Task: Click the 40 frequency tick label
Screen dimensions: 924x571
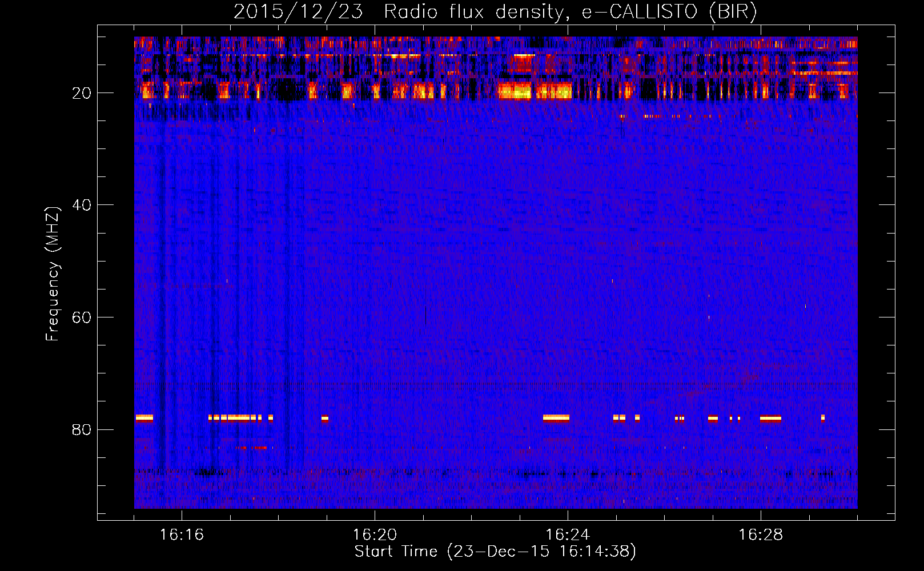Action: tap(82, 205)
